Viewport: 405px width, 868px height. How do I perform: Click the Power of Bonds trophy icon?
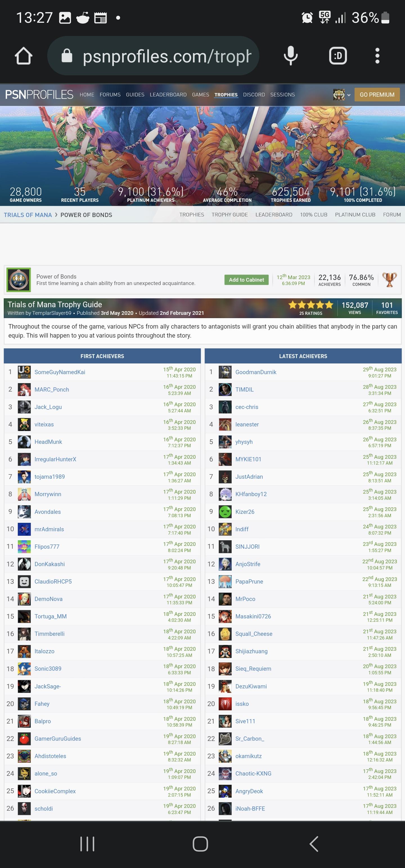19,280
